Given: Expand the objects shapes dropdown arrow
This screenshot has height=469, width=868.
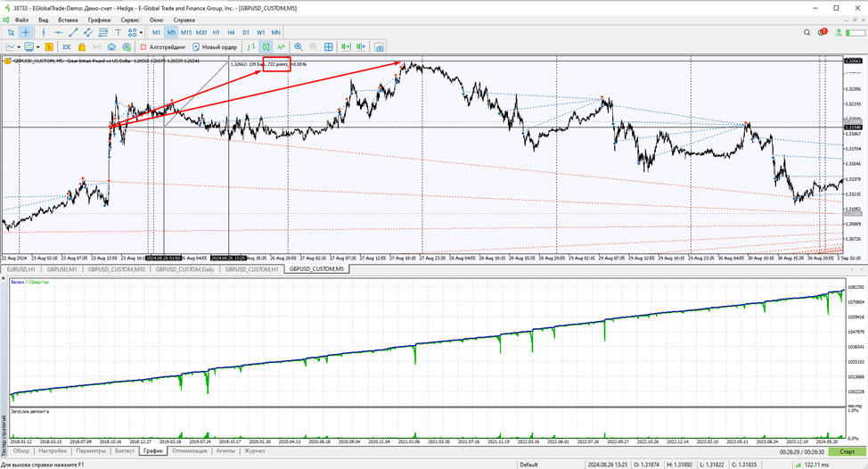Looking at the screenshot, I should click(141, 33).
